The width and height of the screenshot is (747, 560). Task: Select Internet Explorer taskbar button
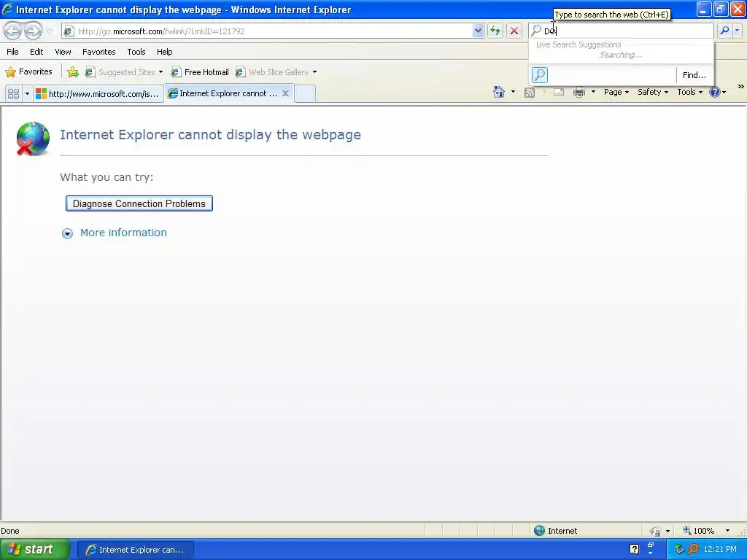[135, 550]
